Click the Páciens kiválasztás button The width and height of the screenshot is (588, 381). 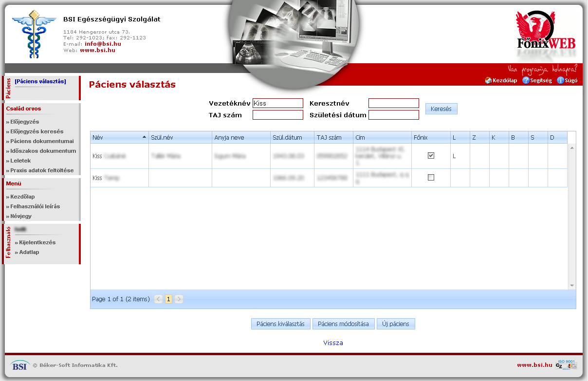[280, 324]
